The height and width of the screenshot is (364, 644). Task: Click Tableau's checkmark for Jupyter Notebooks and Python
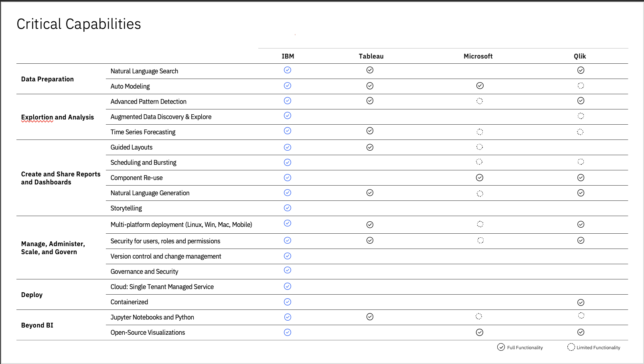coord(370,317)
